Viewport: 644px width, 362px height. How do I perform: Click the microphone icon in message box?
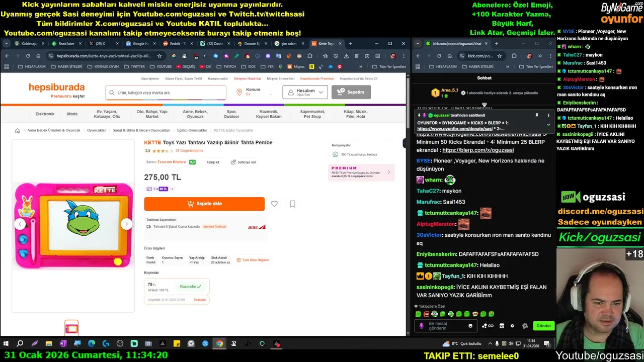tap(422, 326)
